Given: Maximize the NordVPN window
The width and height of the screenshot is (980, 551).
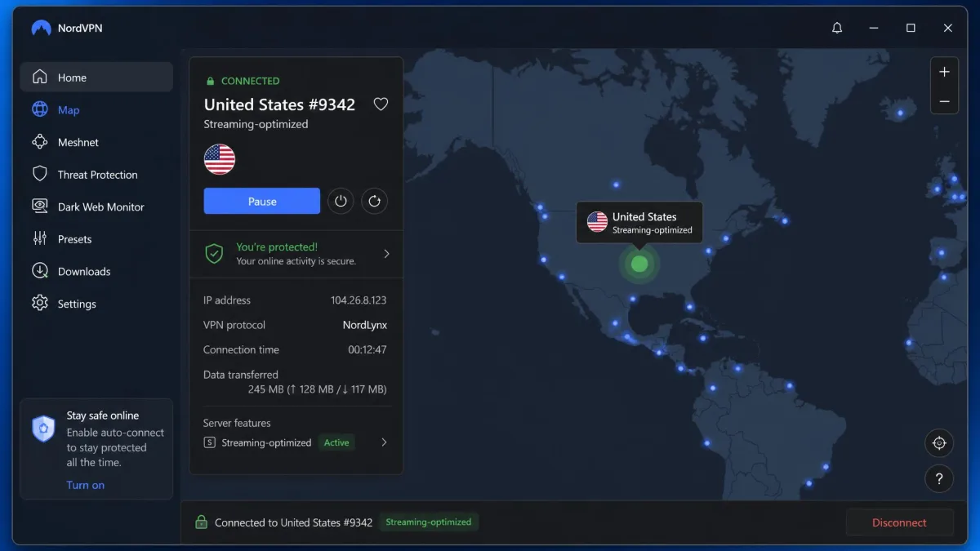Looking at the screenshot, I should click(911, 28).
